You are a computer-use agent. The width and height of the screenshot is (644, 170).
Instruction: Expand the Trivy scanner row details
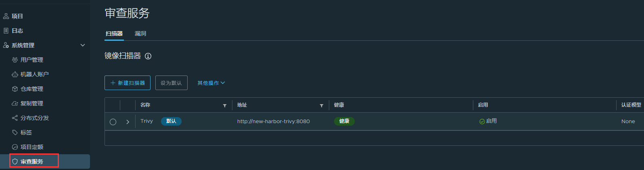tap(128, 122)
